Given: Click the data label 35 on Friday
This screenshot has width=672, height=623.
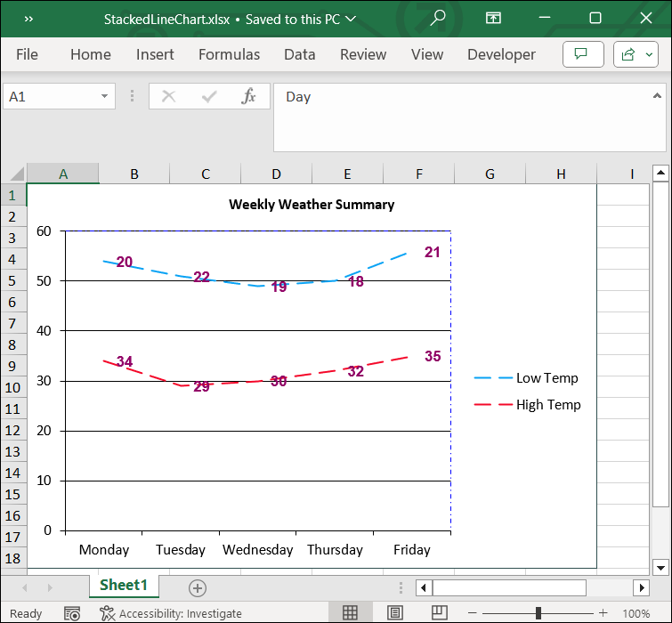Looking at the screenshot, I should [x=433, y=356].
